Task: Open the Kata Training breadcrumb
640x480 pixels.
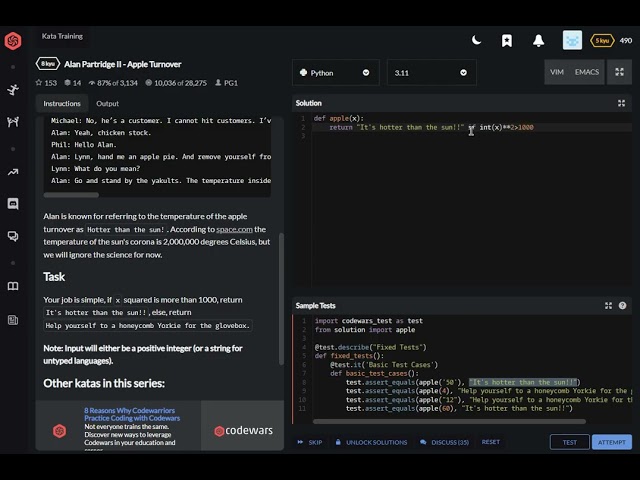Action: [62, 36]
